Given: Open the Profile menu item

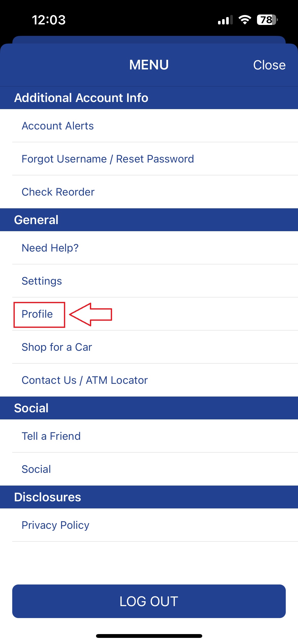Looking at the screenshot, I should pos(149,314).
